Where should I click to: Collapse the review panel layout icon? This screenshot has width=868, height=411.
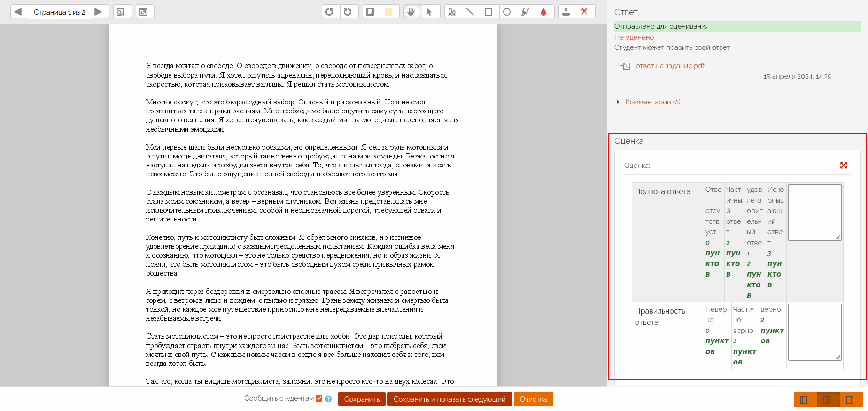point(805,400)
